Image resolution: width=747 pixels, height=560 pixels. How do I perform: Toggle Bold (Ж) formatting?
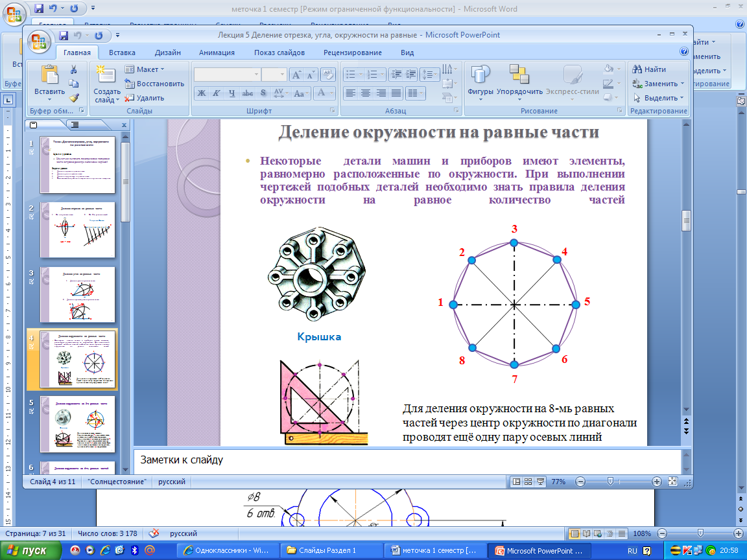click(x=202, y=93)
